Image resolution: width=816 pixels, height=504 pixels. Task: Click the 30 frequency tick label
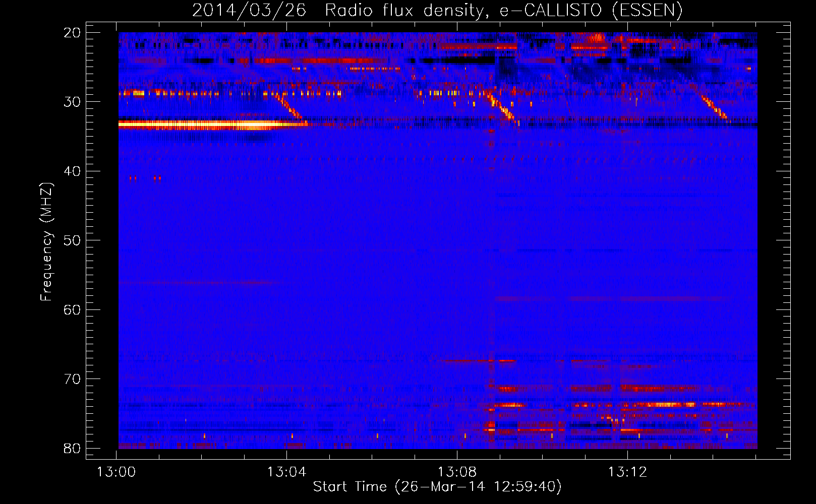(73, 102)
